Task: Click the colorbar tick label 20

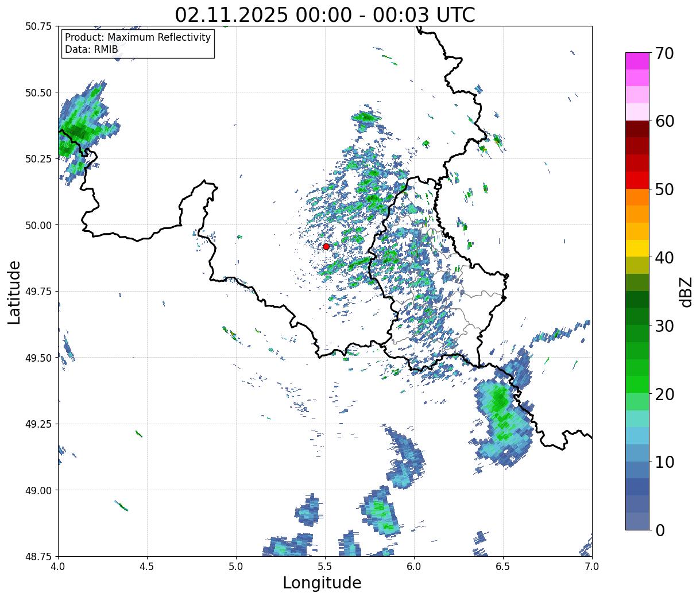Action: [x=664, y=394]
